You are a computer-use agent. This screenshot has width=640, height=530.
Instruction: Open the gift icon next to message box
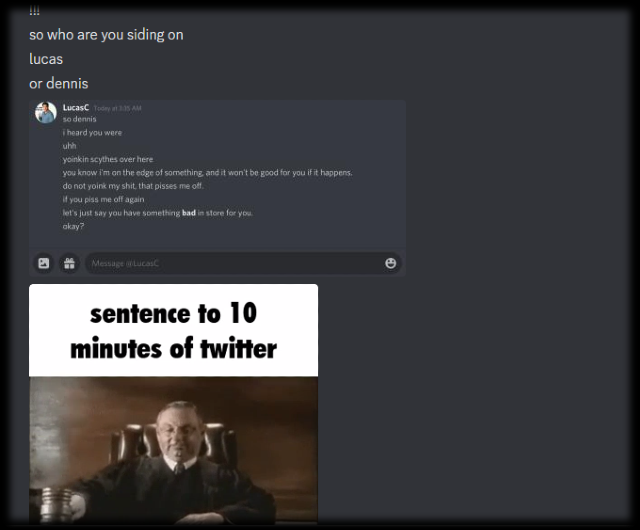pos(69,263)
